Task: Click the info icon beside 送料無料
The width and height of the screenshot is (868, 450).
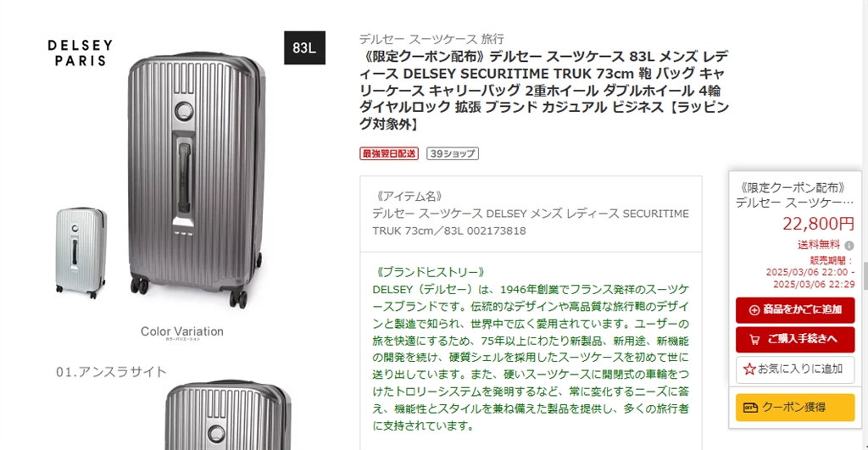Action: click(x=849, y=245)
